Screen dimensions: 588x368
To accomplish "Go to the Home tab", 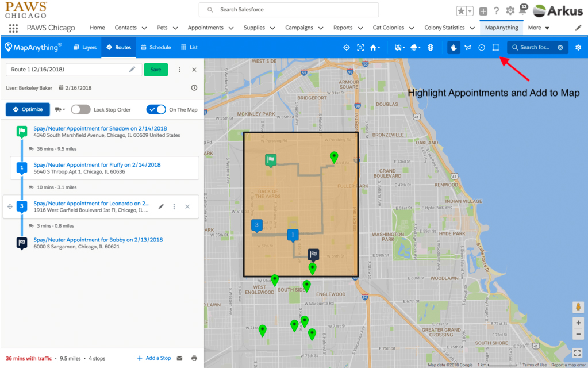I will click(x=98, y=28).
